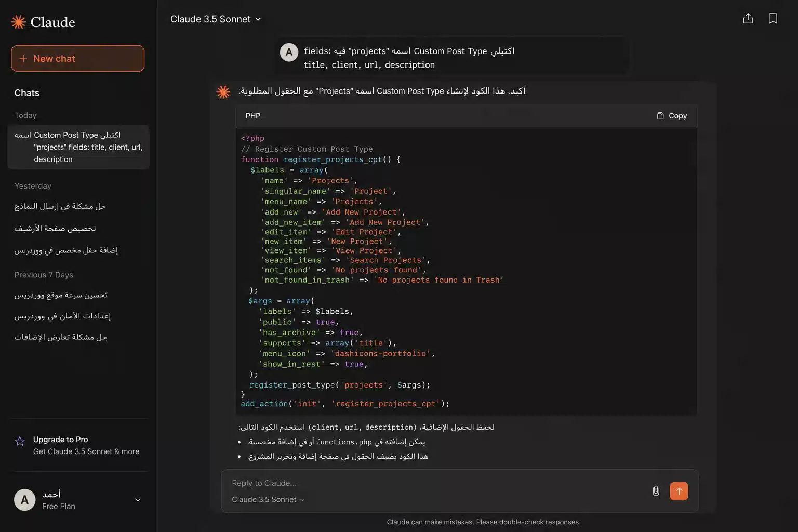Image resolution: width=798 pixels, height=532 pixels.
Task: Open the "تخصيص صفحة الأرشيف" chat
Action: [55, 228]
